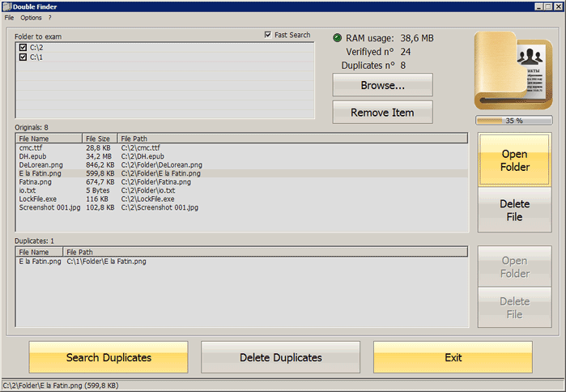Select E la Fatin.png in Duplicates list
This screenshot has height=392, width=566.
40,262
